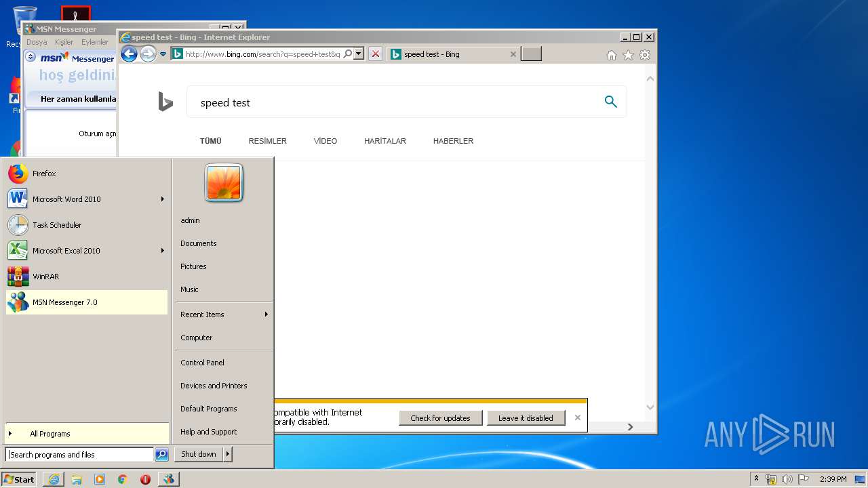Viewport: 868px width, 488px height.
Task: Click the Opera taskbar icon
Action: click(x=145, y=479)
